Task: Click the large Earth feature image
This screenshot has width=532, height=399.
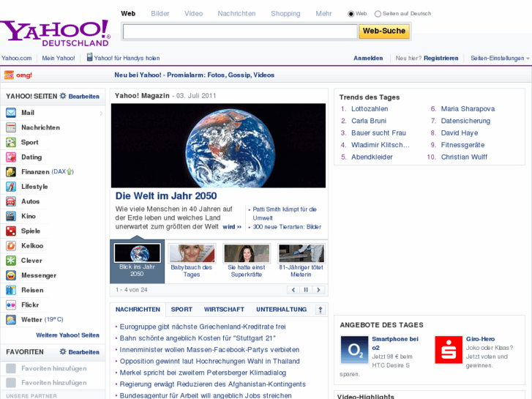Action: tap(218, 146)
